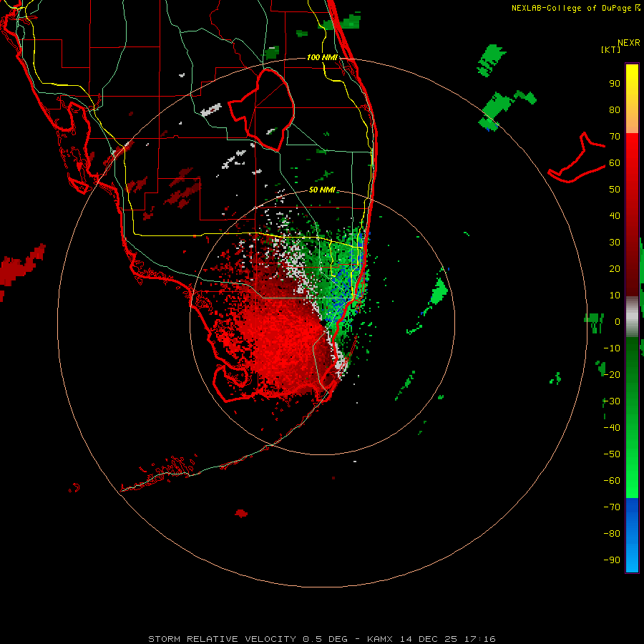The image size is (644, 644).
Task: Click the -30 value on the velocity scale
Action: click(612, 401)
